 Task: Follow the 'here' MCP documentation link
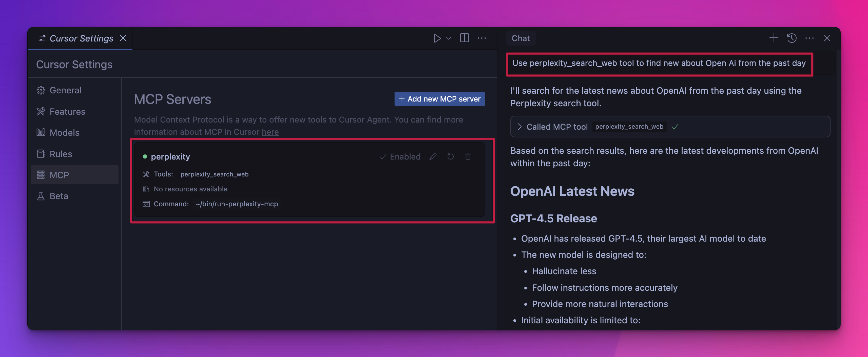coord(270,132)
